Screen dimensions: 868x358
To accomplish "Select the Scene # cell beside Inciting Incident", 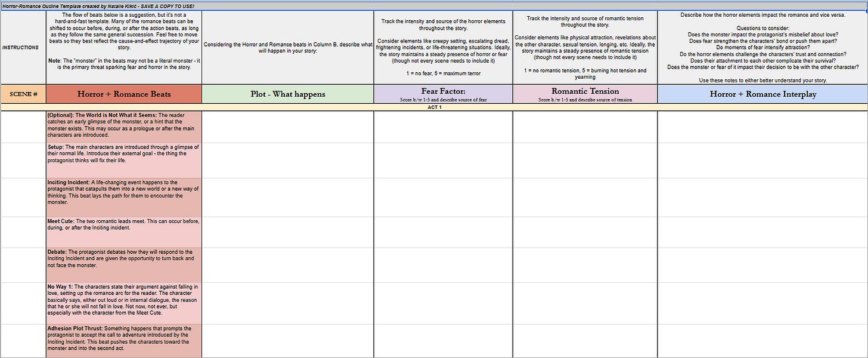I will point(23,197).
